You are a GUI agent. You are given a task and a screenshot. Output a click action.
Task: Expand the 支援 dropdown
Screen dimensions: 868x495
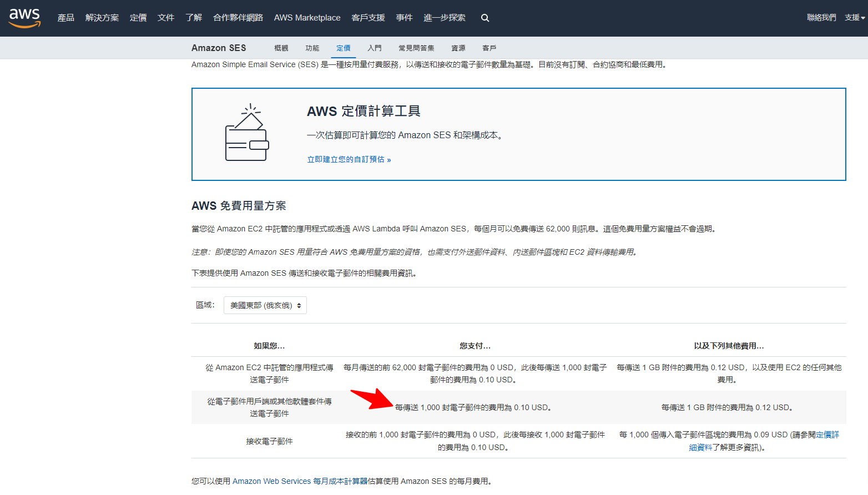tap(855, 18)
